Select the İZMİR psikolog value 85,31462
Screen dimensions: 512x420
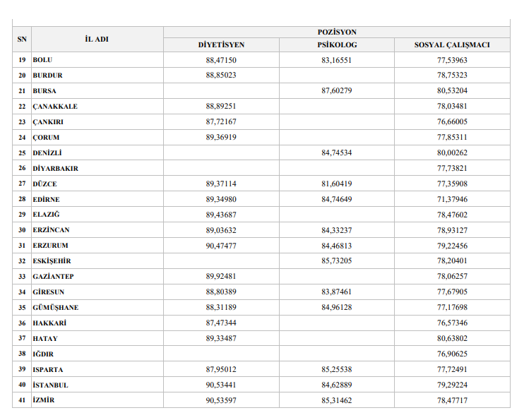click(x=337, y=400)
